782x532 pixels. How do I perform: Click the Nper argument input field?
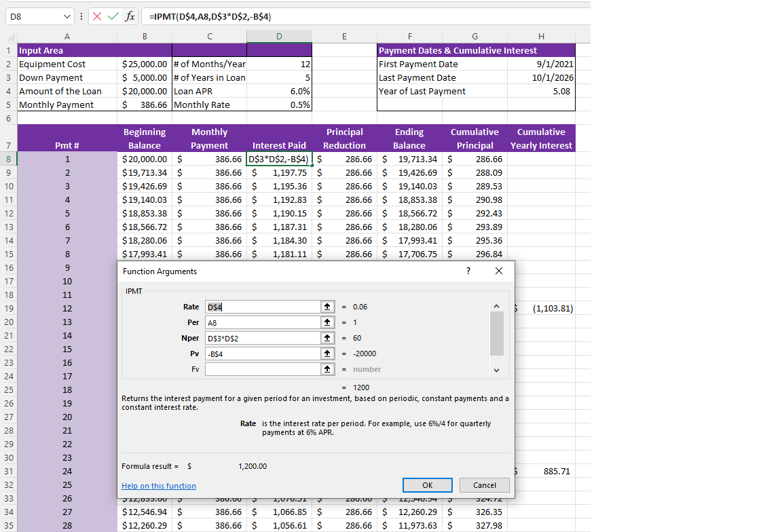[263, 338]
